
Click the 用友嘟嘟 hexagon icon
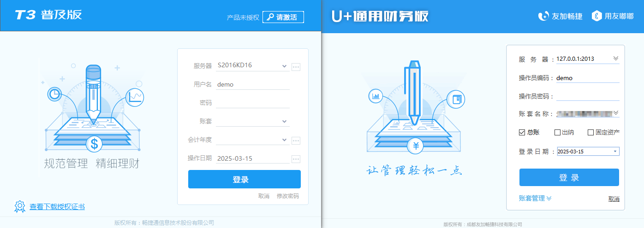point(597,16)
